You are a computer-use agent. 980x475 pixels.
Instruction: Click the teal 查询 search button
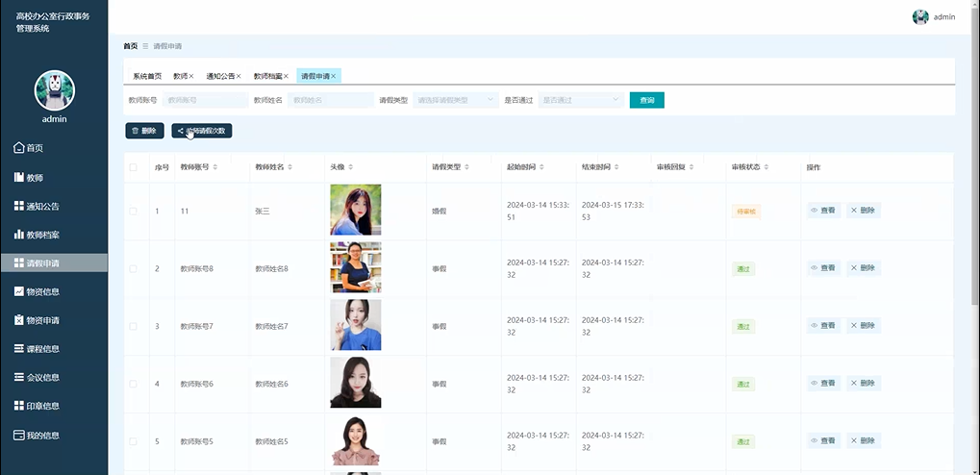coord(647,100)
